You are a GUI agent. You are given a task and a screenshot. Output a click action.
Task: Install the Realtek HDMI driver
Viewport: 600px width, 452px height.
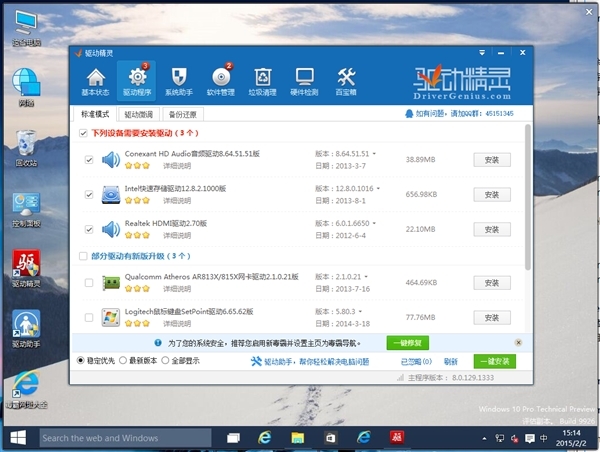(492, 229)
